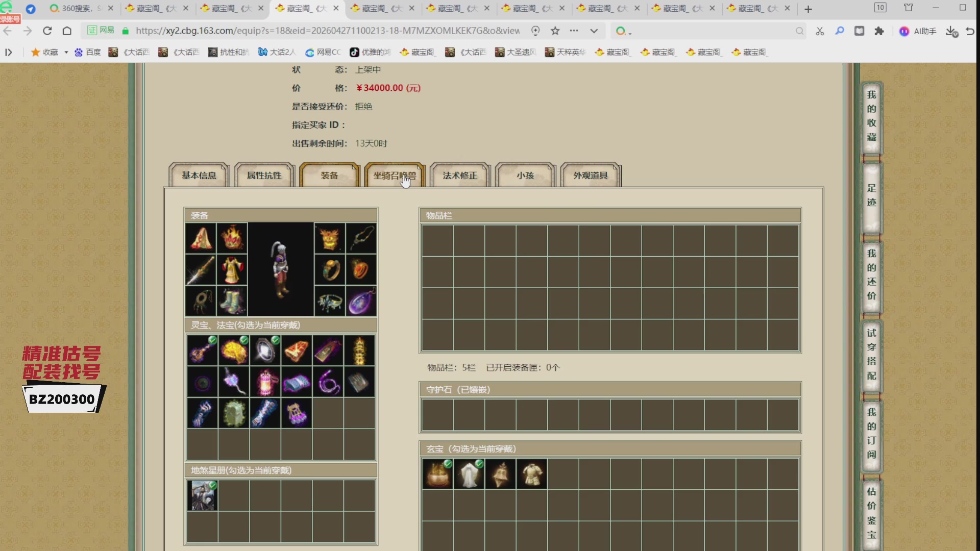
Task: Inspect the checked silver mirror treasure
Action: pyautogui.click(x=265, y=350)
